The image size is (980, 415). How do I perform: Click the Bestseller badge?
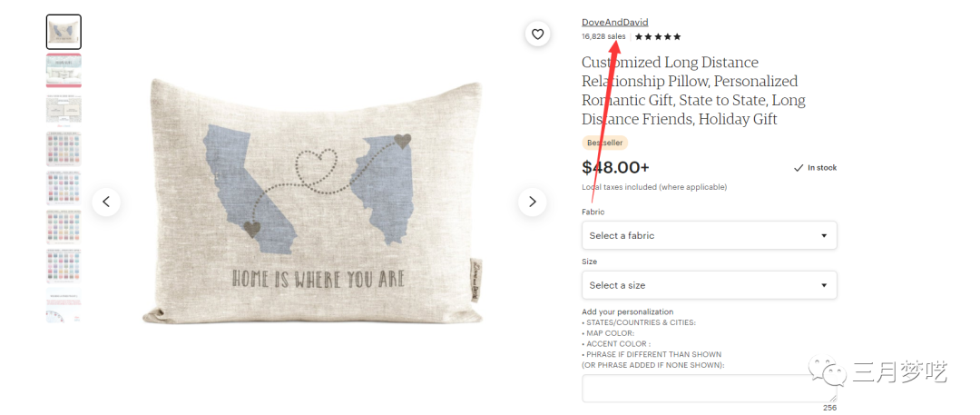(604, 143)
